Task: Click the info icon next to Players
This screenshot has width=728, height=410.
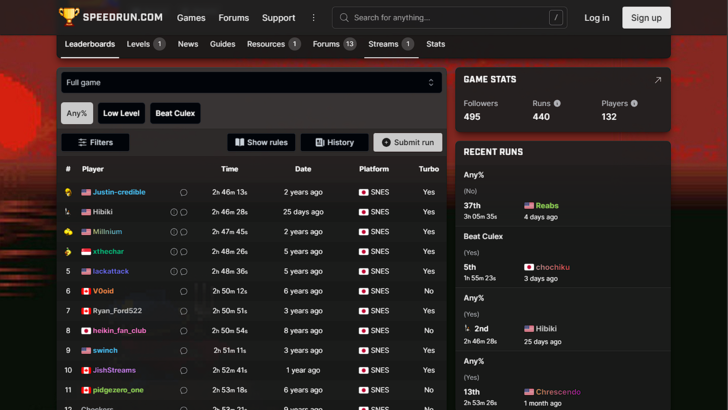Action: 634,103
